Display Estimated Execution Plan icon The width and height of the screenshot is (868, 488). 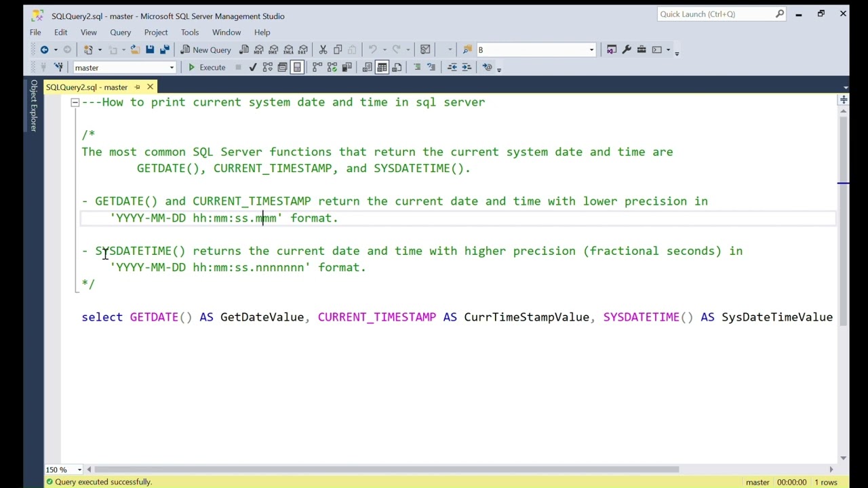268,67
